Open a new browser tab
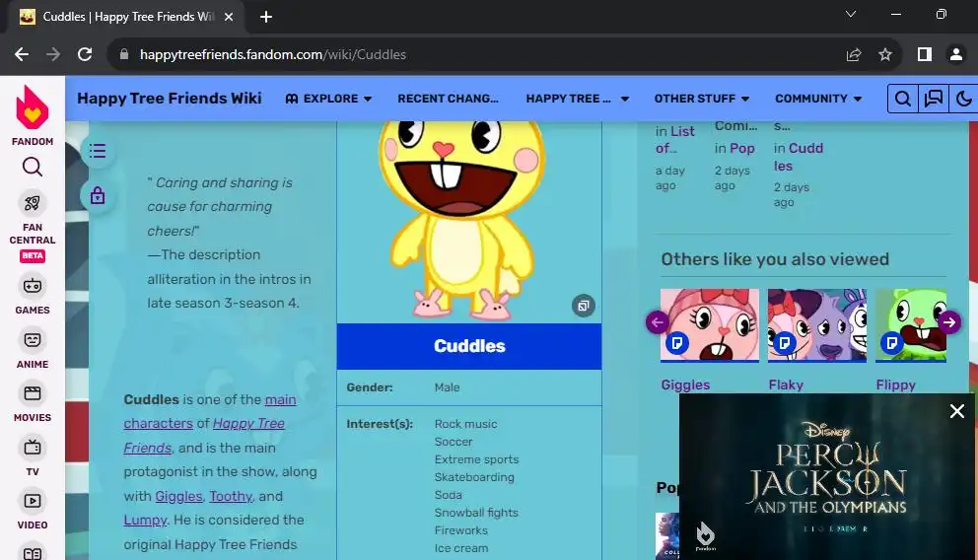The image size is (978, 560). (x=266, y=17)
